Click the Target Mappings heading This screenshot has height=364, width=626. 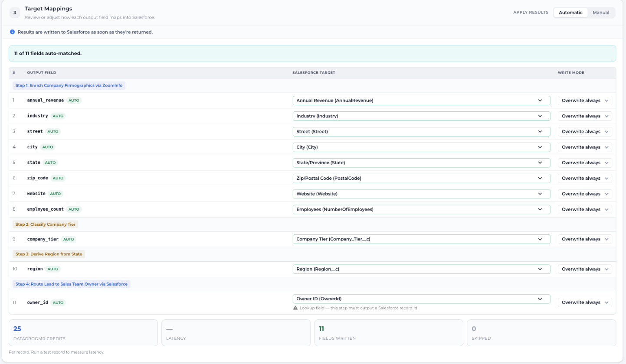[49, 9]
